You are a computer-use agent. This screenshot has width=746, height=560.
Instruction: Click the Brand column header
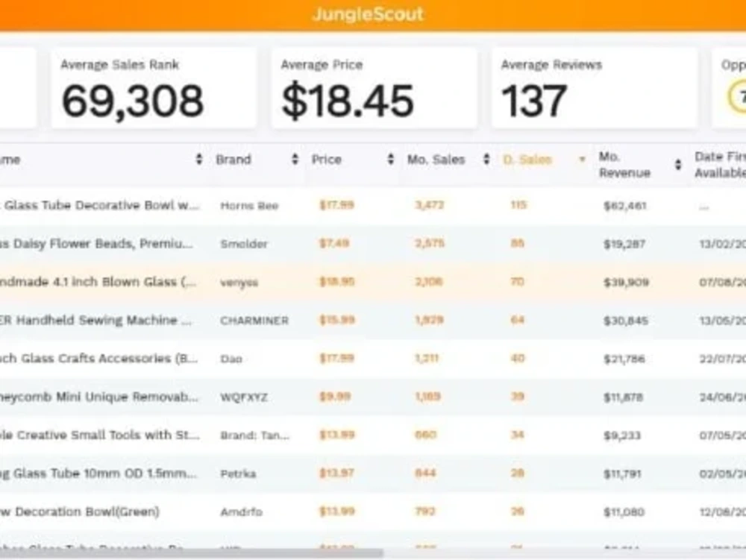(233, 160)
